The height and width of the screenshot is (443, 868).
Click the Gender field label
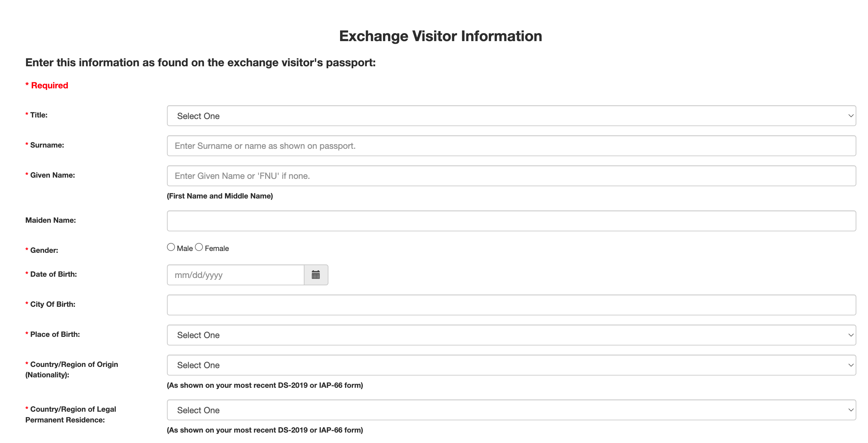[x=44, y=250]
